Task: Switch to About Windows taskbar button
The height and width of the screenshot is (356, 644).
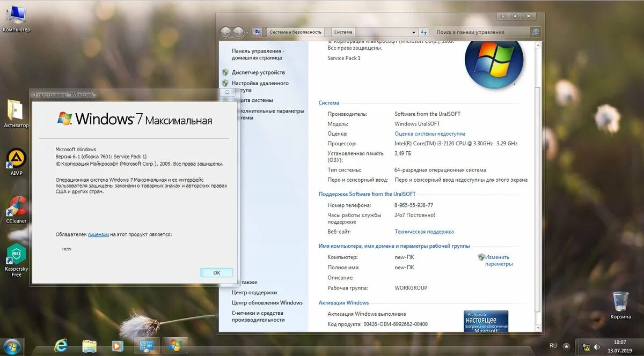Action: click(x=175, y=346)
